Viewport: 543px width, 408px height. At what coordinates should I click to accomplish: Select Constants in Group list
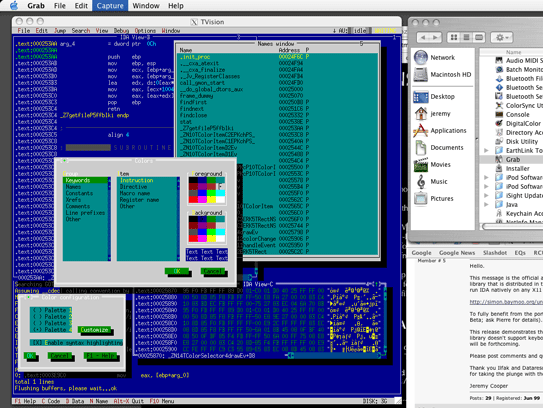86,193
